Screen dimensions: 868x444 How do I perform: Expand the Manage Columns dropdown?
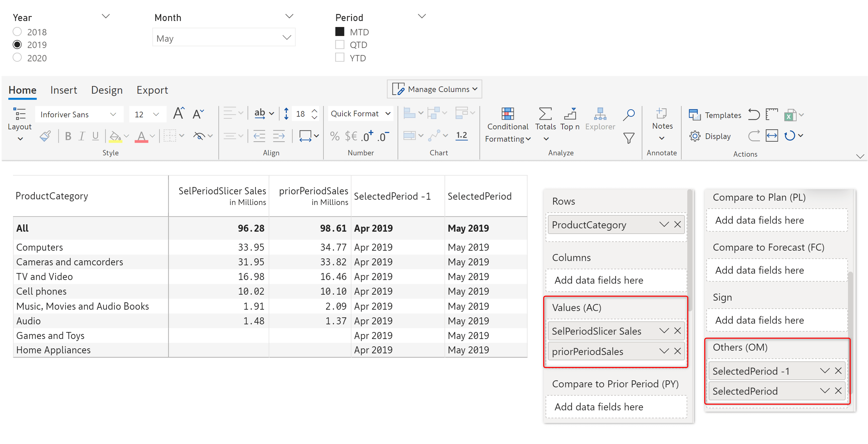pyautogui.click(x=435, y=89)
